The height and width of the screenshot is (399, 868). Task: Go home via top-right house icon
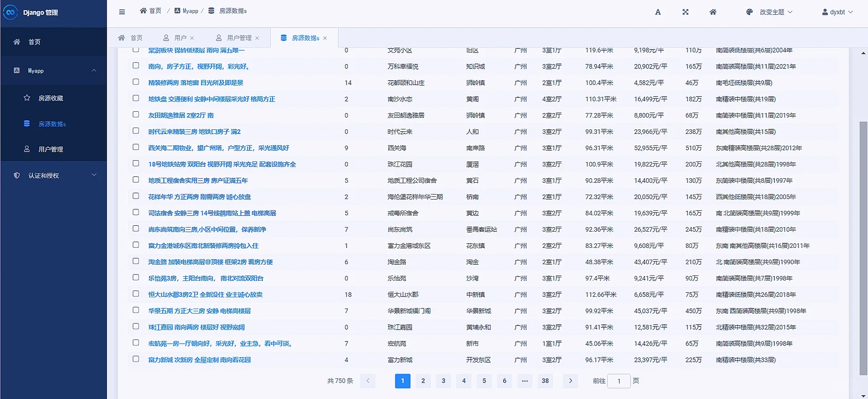(x=713, y=12)
